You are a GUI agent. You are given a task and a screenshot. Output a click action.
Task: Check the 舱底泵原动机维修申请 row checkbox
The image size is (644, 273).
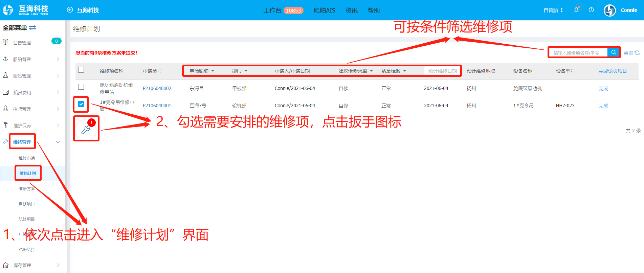tap(81, 87)
